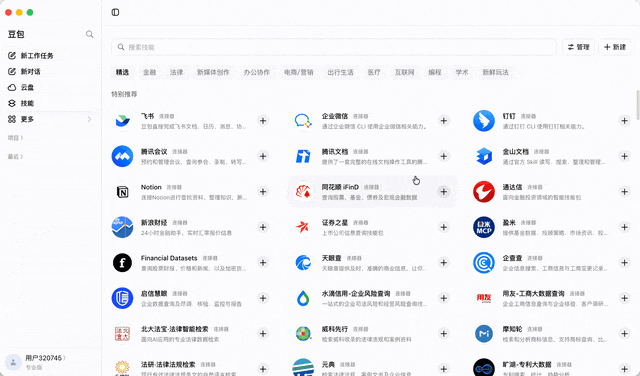This screenshot has width=640, height=376.
Task: Expand the 最近 section
Action: tap(16, 156)
